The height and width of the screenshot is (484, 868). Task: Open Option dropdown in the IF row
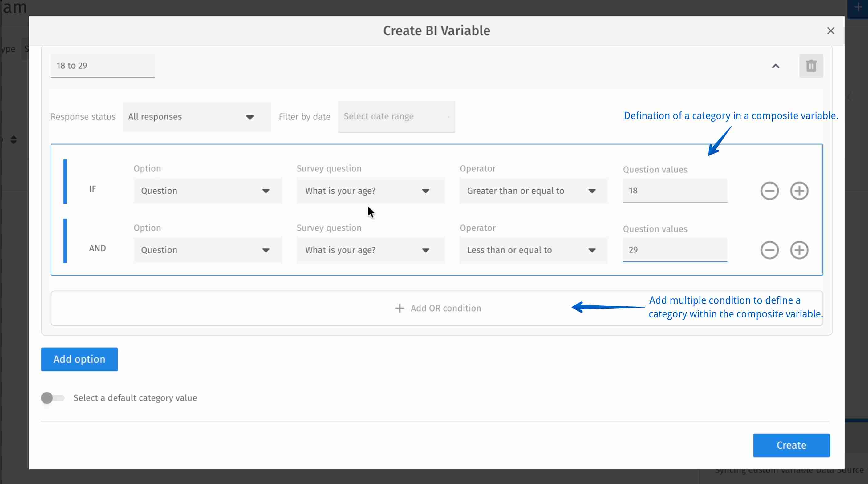tap(208, 191)
